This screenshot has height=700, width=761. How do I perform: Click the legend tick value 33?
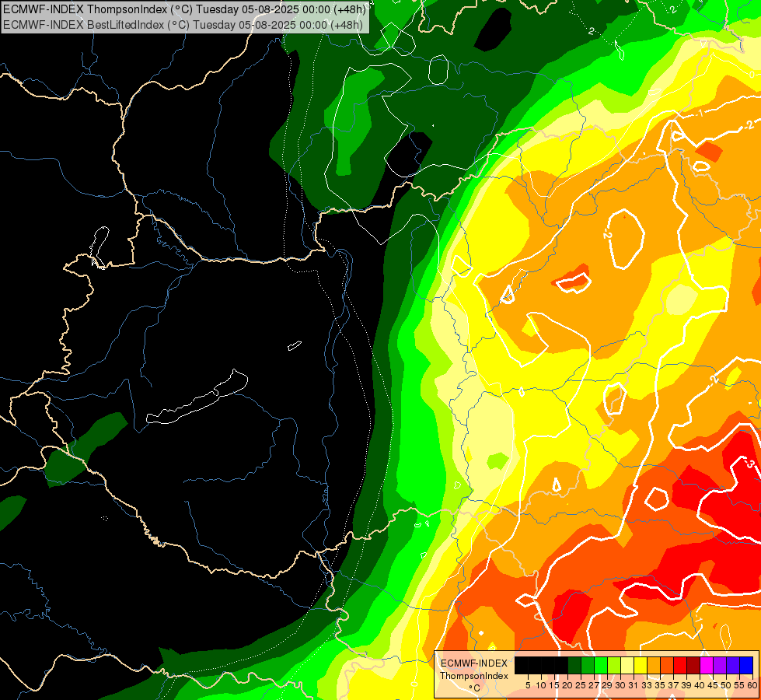[647, 685]
